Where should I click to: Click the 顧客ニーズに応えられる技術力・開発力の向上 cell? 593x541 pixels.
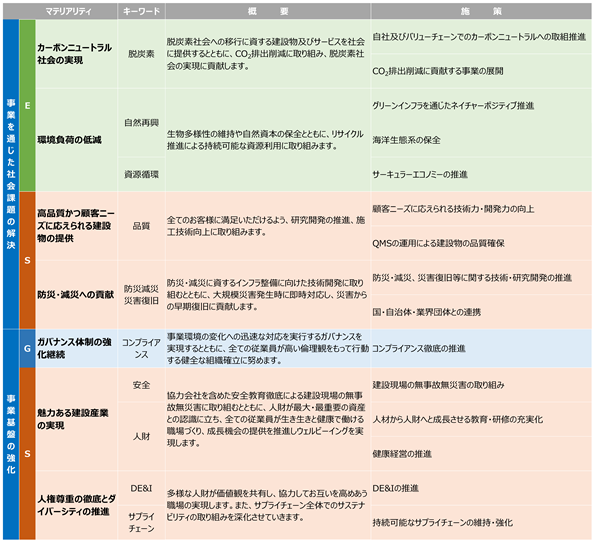481,209
